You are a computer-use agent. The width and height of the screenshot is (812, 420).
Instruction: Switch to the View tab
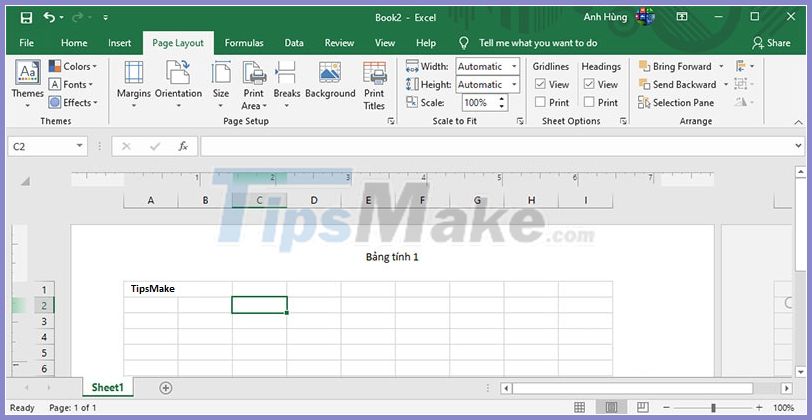coord(385,43)
